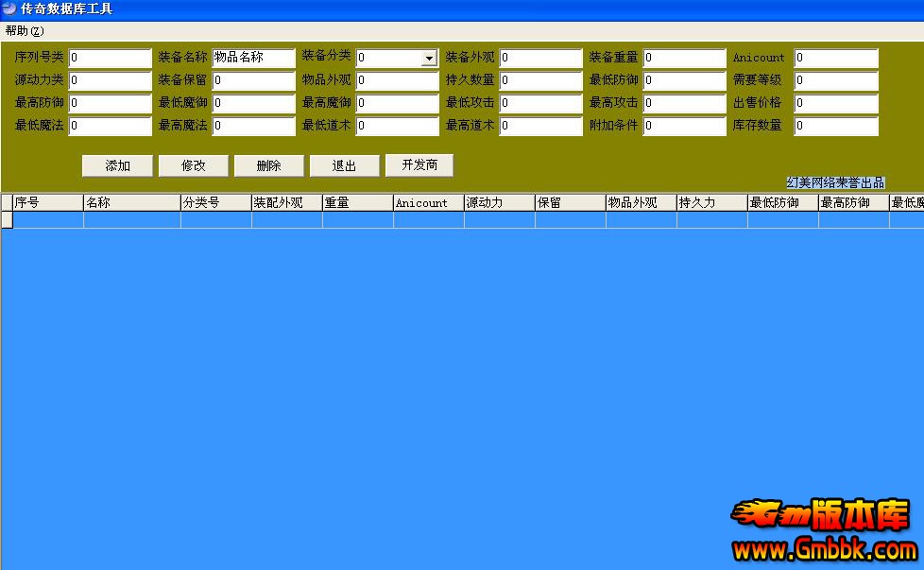Select the first row selector in the grid
924x570 pixels.
tap(7, 220)
